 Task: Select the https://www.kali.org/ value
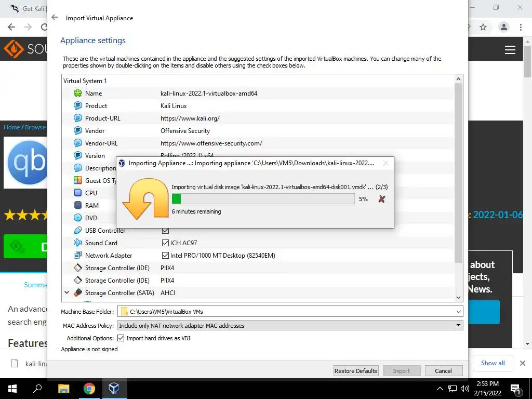click(x=190, y=118)
